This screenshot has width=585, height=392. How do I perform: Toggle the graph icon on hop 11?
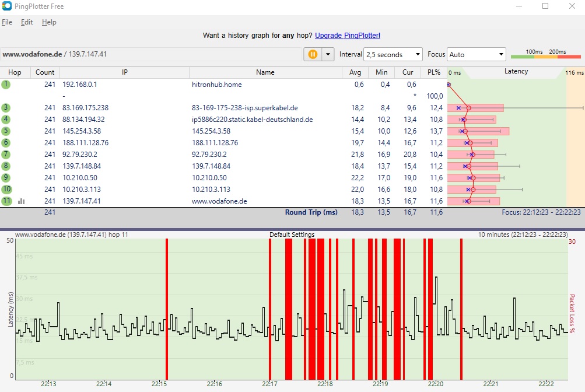coord(22,201)
